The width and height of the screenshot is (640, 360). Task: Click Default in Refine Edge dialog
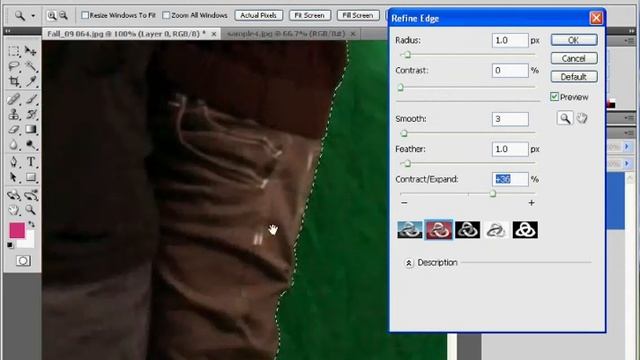[x=574, y=77]
